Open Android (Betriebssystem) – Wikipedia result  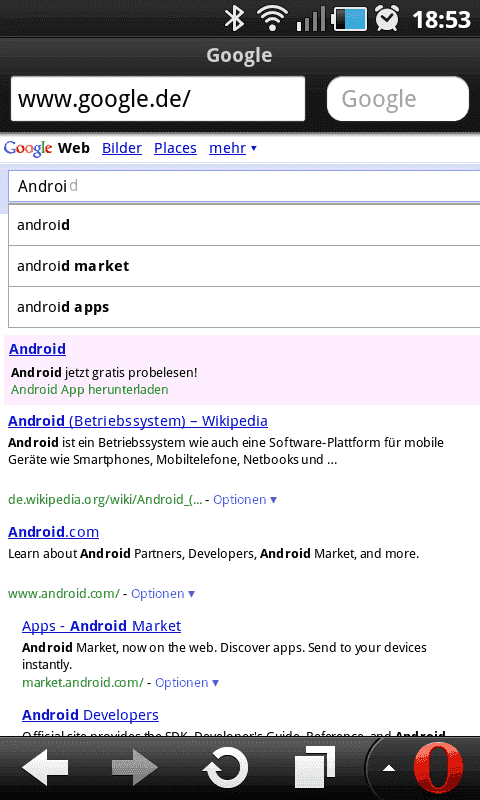point(138,421)
